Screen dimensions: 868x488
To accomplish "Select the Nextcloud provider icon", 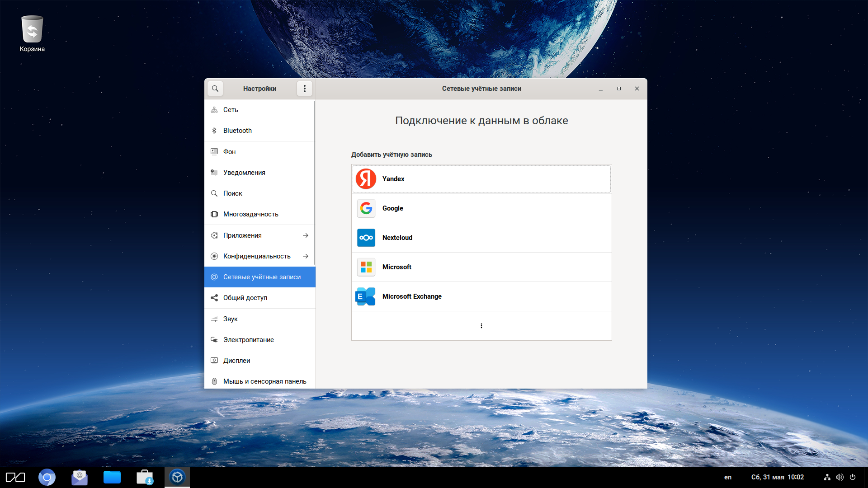I will click(366, 238).
